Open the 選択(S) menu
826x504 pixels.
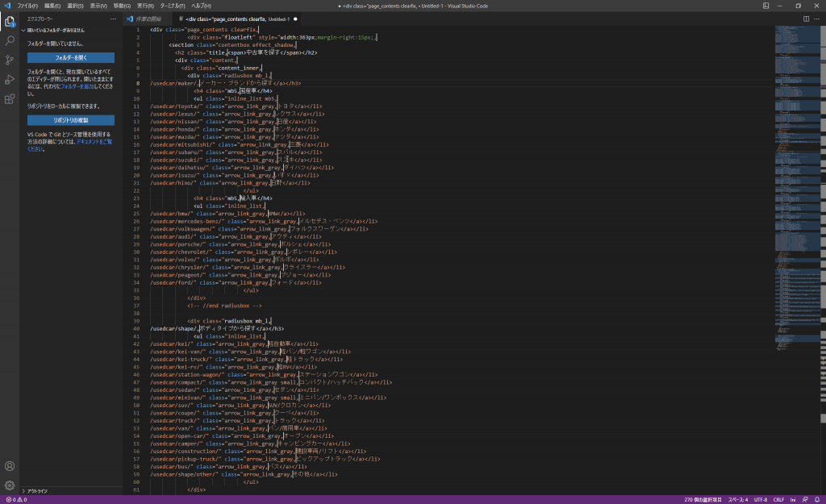75,6
